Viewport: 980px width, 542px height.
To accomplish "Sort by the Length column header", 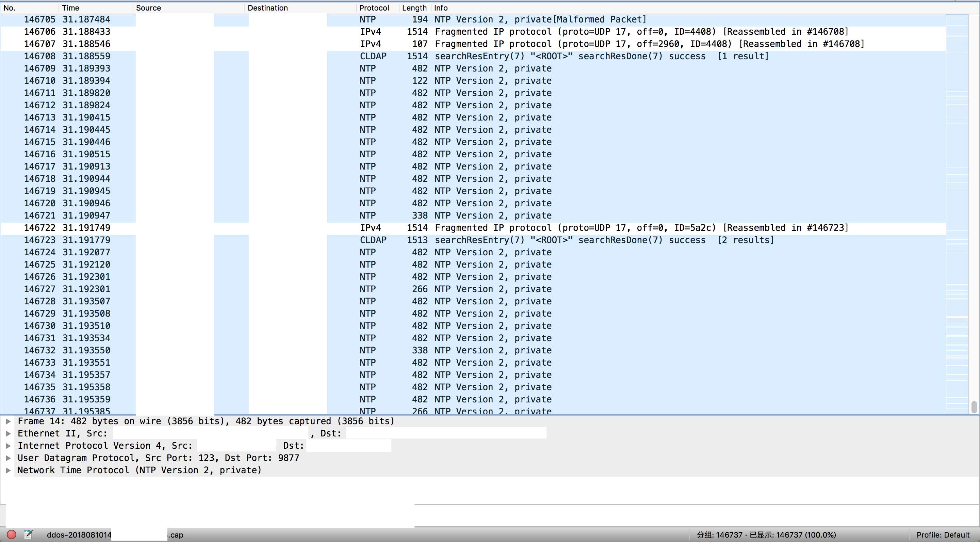I will (415, 7).
